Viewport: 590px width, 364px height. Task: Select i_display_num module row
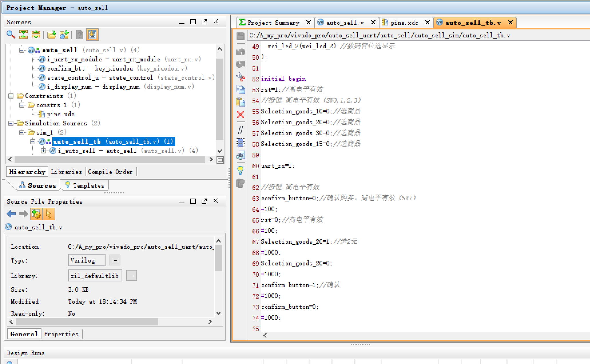117,87
